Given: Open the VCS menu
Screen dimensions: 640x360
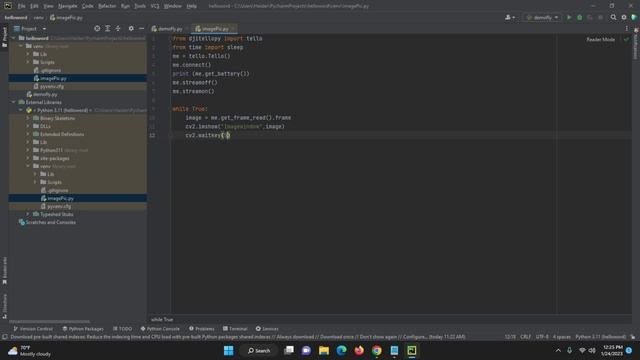Looking at the screenshot, I should coord(155,6).
